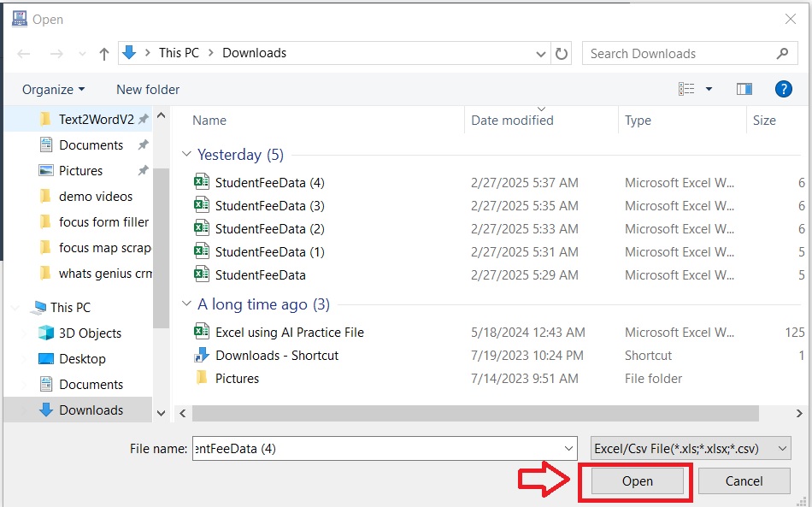Open 3D Objects in navigation pane
812x507 pixels.
point(90,333)
